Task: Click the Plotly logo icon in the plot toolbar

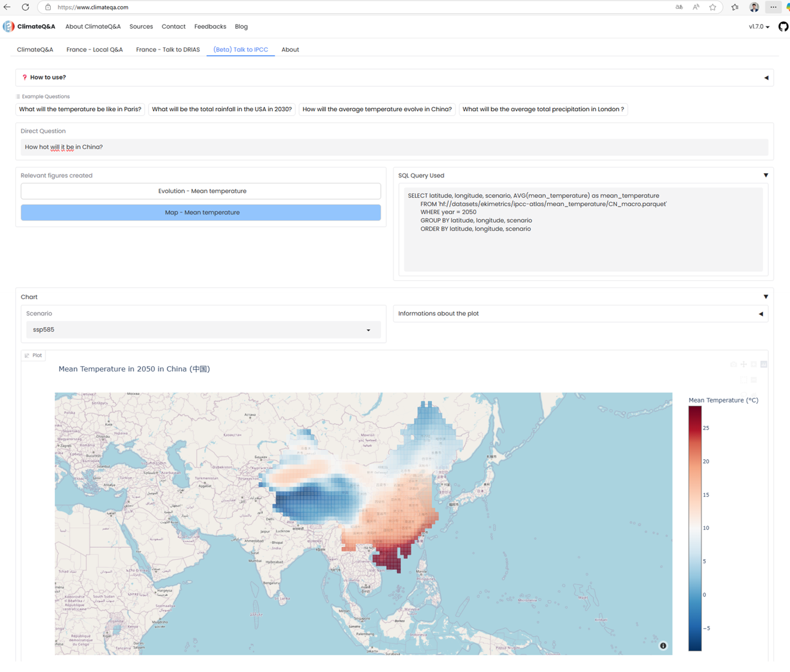Action: click(x=764, y=364)
